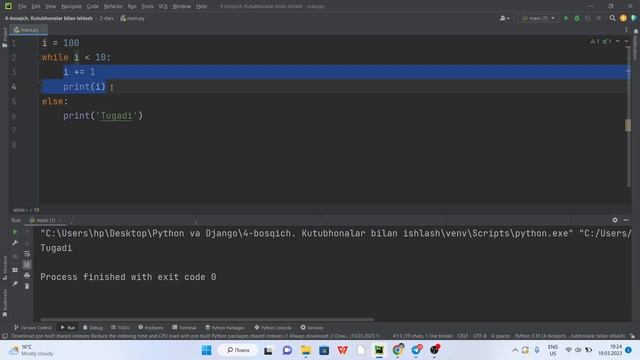This screenshot has width=640, height=360.
Task: Pin the Run tab
Action: pos(15,283)
